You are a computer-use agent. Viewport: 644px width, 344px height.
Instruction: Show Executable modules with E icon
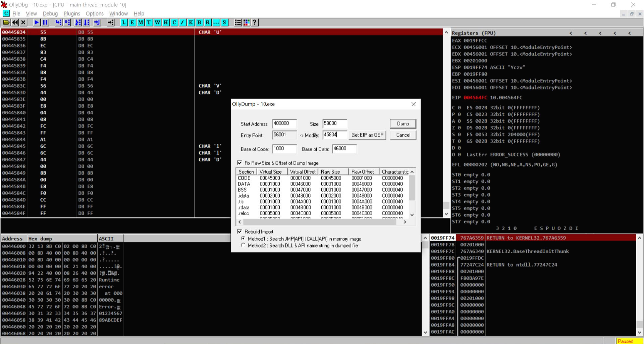132,22
